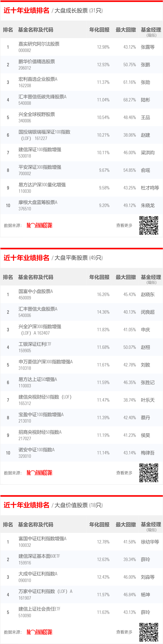The image size is (163, 644).
Task: Click the QR code under 大盘平衡股票 table
Action: pyautogui.click(x=149, y=473)
